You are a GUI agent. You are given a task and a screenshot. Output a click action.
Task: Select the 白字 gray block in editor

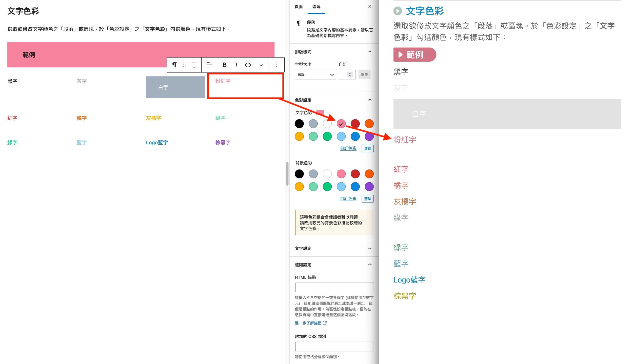(x=175, y=87)
